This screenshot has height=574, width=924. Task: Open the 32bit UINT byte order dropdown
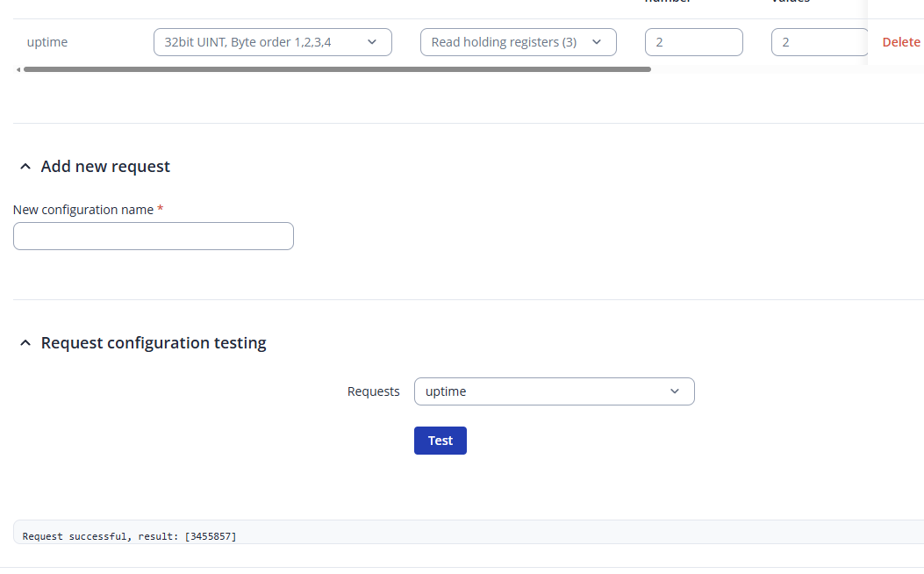272,42
